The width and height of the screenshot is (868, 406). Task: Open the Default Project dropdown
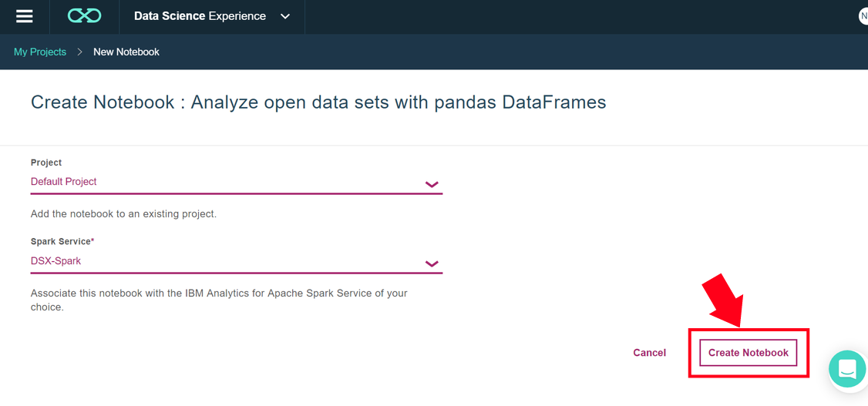[x=237, y=182]
